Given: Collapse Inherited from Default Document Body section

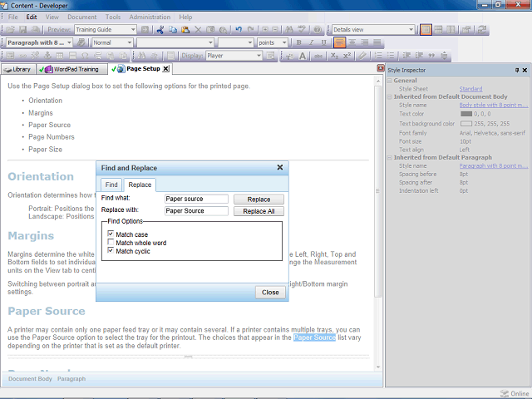Looking at the screenshot, I should [390, 97].
